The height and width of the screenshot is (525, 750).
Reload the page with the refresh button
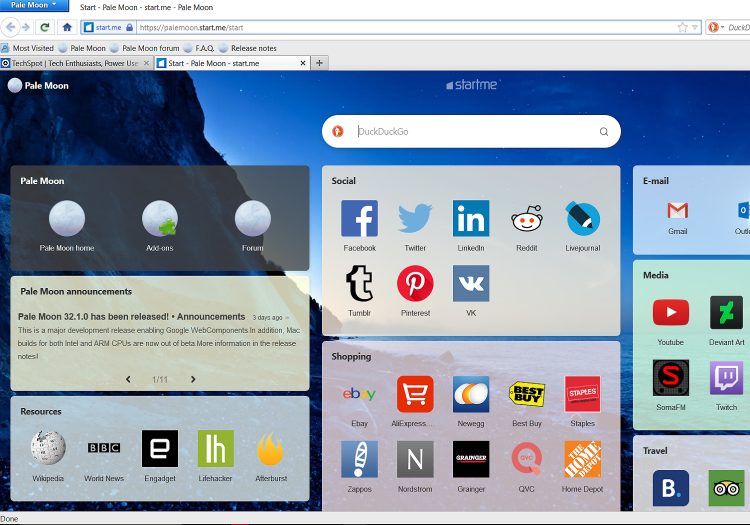pyautogui.click(x=45, y=27)
